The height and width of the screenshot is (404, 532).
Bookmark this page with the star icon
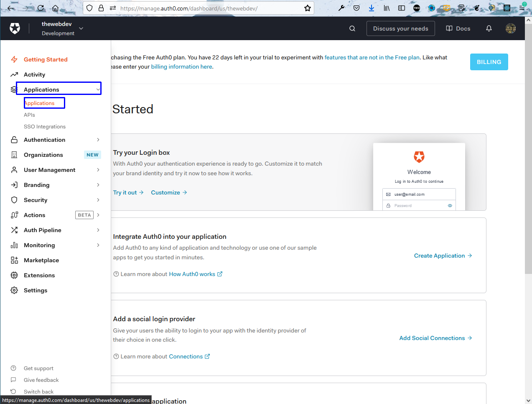click(308, 8)
